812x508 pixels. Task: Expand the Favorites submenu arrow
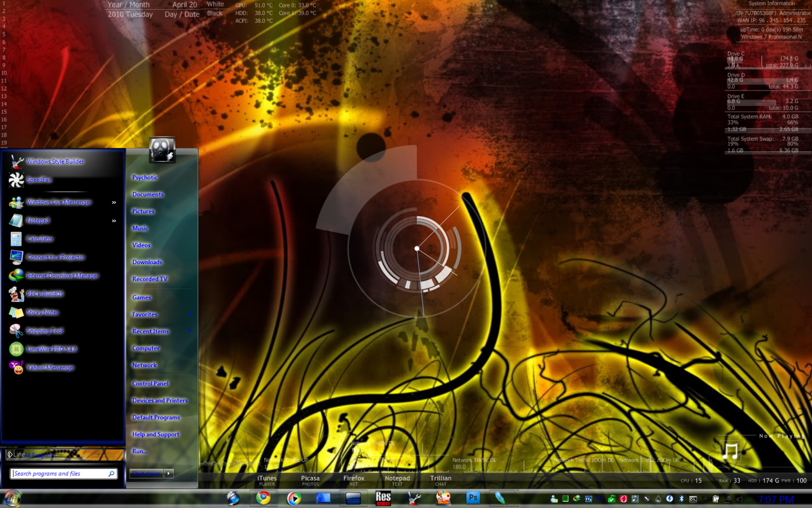click(x=190, y=314)
